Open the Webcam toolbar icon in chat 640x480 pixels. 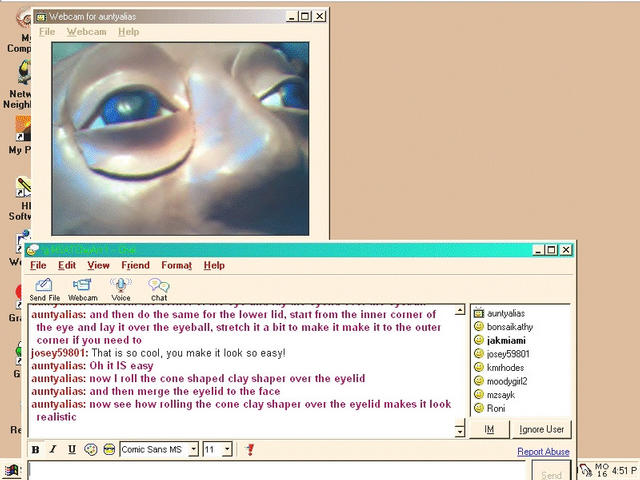click(x=82, y=289)
